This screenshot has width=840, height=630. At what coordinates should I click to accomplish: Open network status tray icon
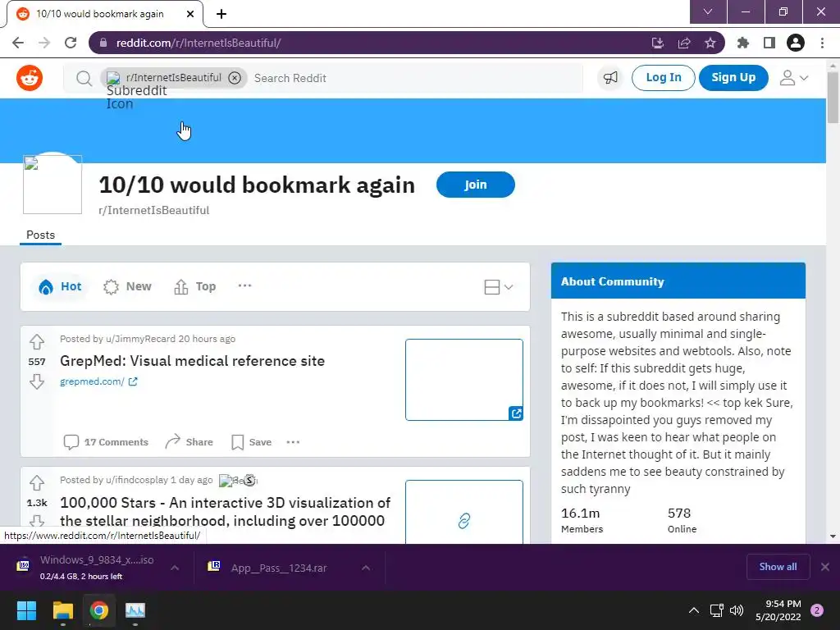(x=716, y=610)
